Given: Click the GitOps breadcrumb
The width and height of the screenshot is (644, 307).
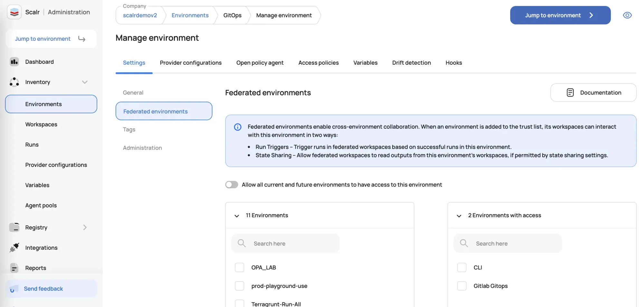Looking at the screenshot, I should tap(232, 15).
